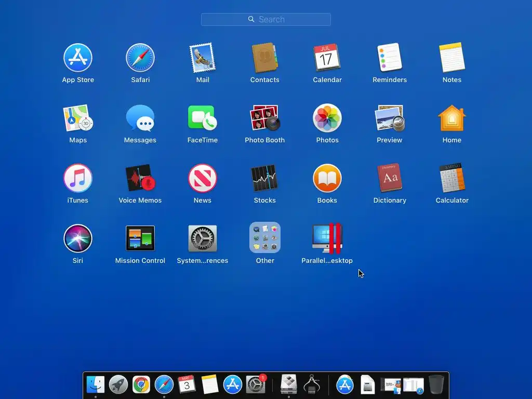Click the Launchpad rocket icon in the Dock
Viewport: 532px width, 399px height.
118,384
